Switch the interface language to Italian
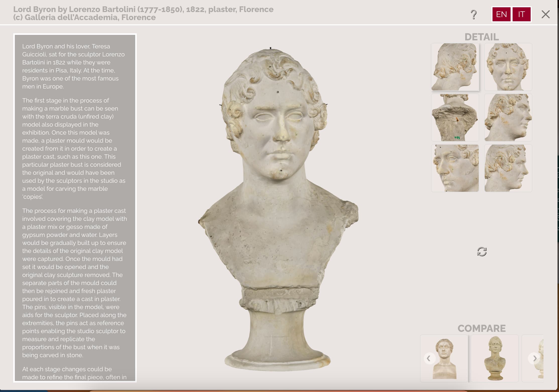Screen dimensions: 559x392 [x=522, y=14]
